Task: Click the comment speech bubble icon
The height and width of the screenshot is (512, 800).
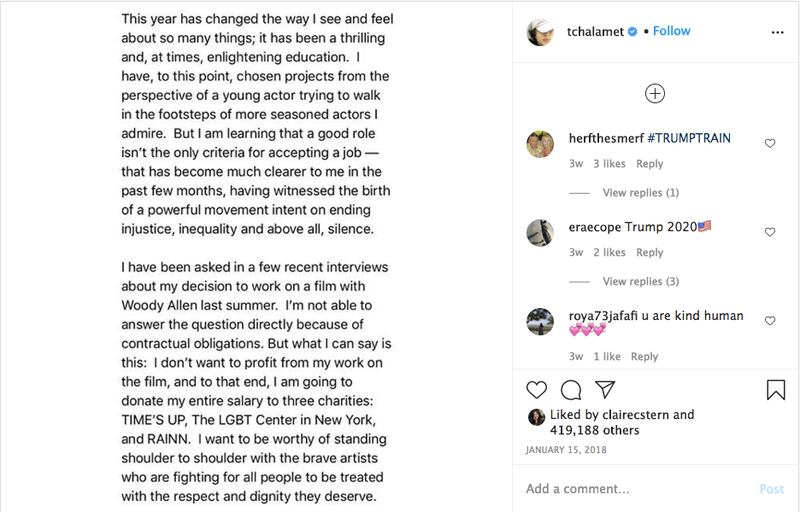Action: (x=571, y=390)
